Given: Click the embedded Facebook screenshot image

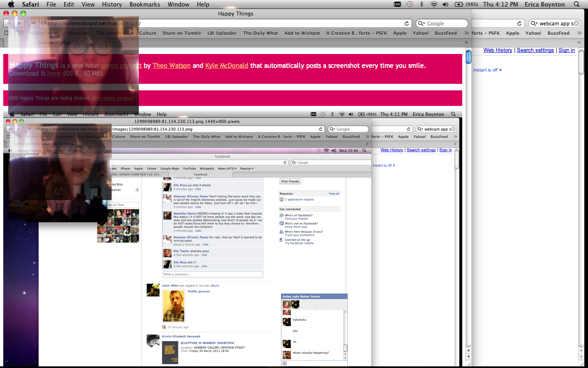Looking at the screenshot, I should [x=233, y=238].
